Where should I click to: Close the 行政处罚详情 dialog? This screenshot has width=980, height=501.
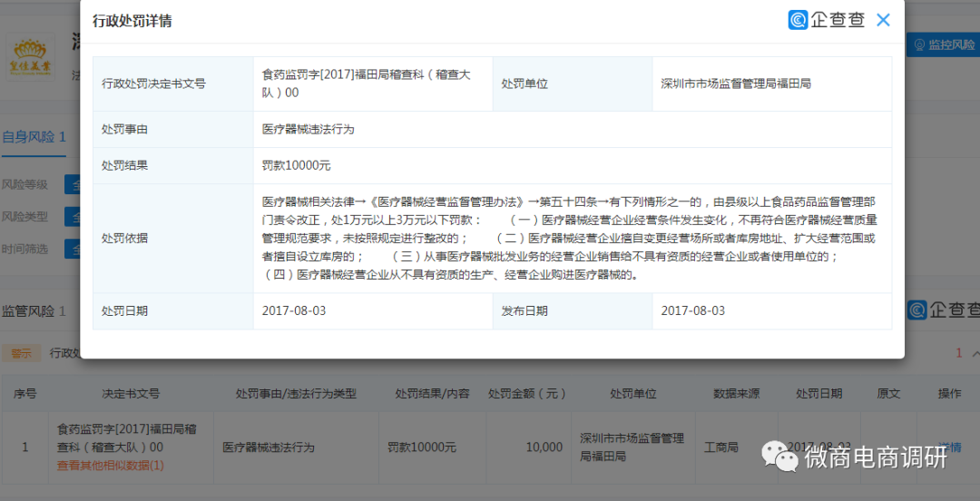pyautogui.click(x=883, y=20)
